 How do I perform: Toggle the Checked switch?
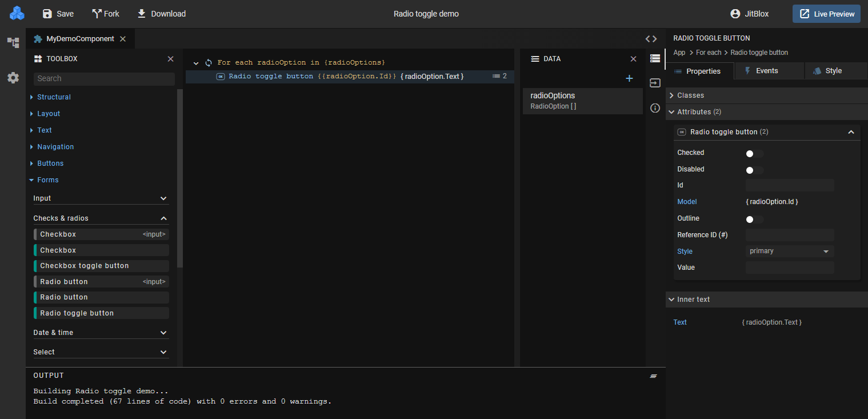(754, 153)
